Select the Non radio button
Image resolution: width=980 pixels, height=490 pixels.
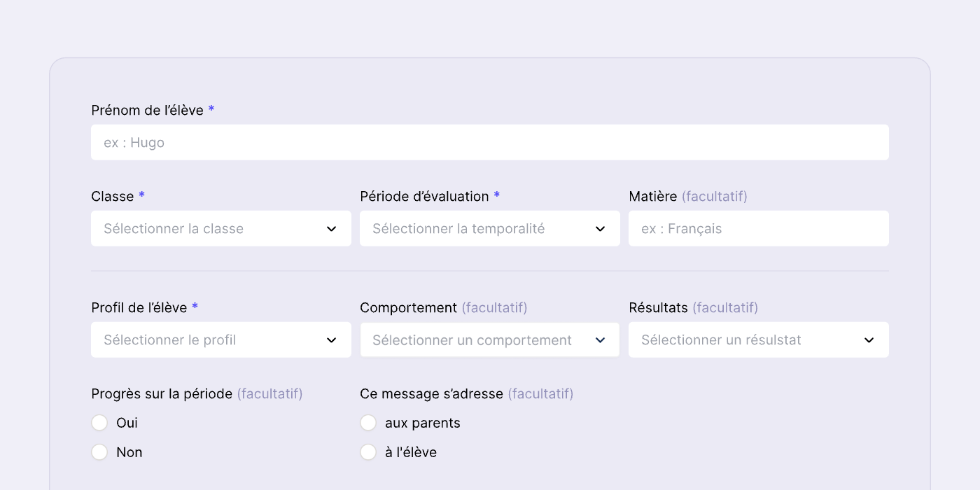99,452
